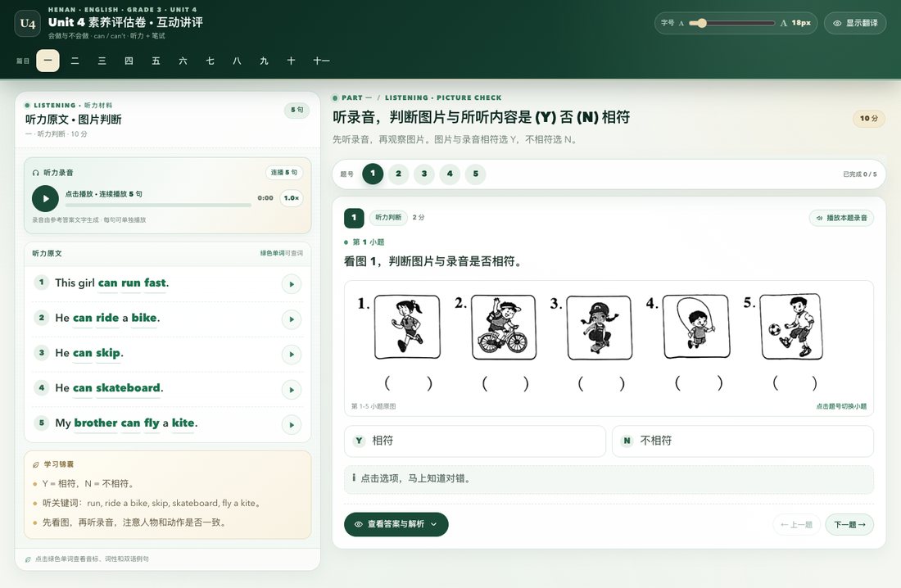Click the audio progress bar

tap(158, 206)
